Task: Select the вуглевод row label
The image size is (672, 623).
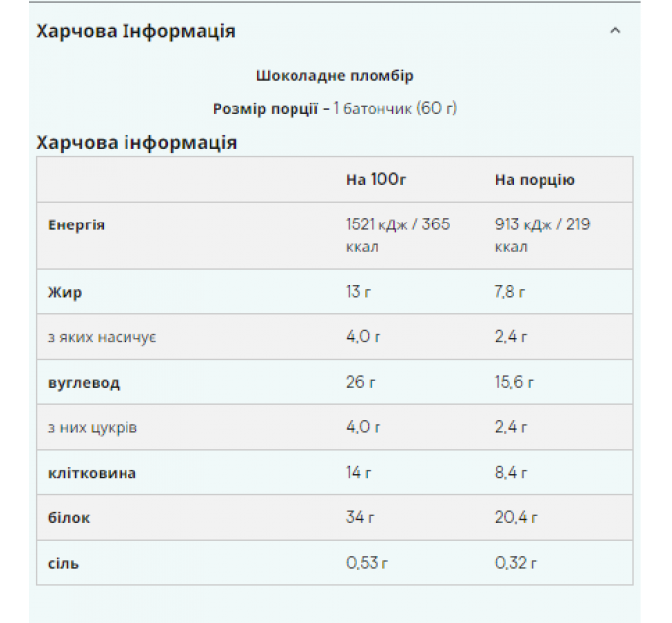Action: point(84,383)
